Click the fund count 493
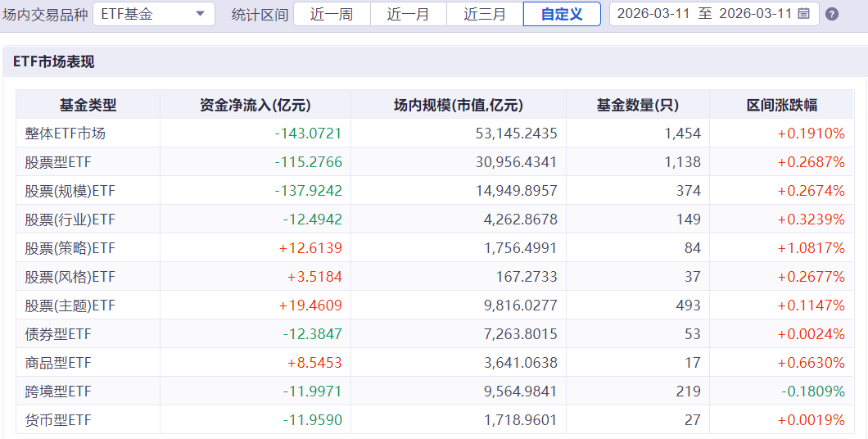 689,305
